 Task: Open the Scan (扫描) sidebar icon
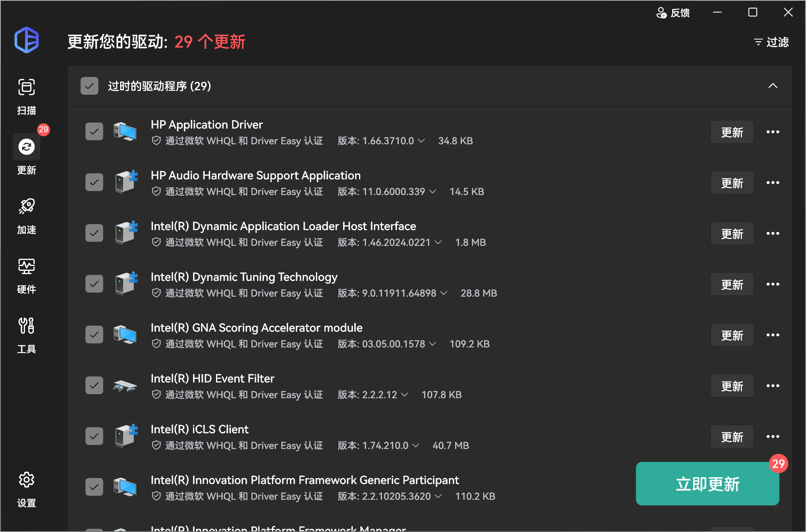27,87
